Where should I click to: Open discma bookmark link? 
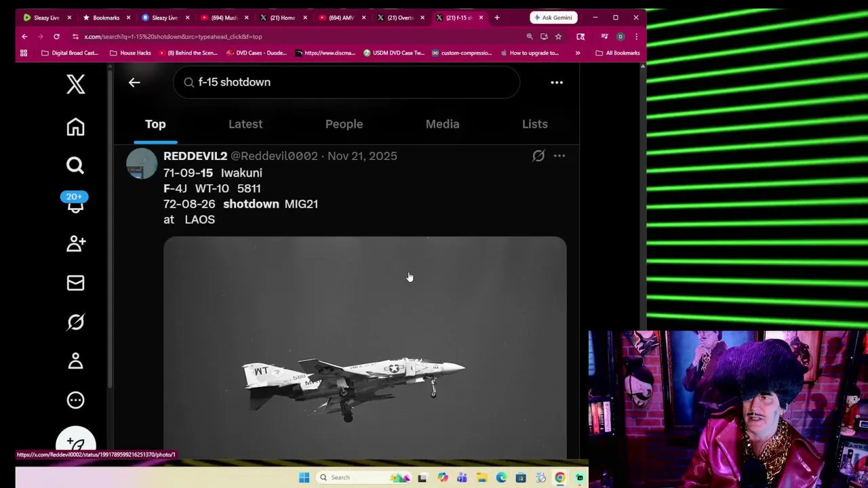click(x=325, y=53)
